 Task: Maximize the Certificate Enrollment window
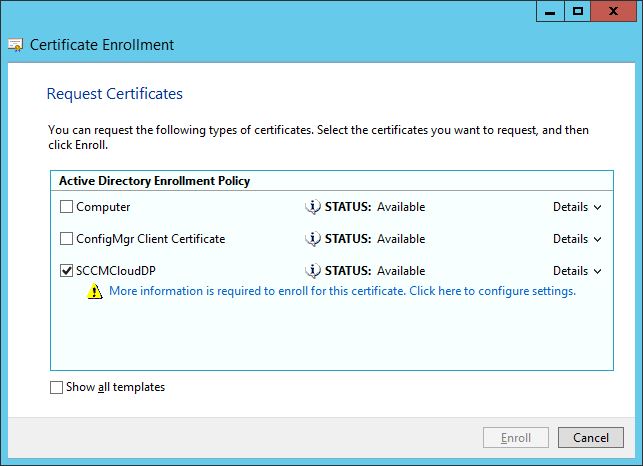pyautogui.click(x=578, y=11)
